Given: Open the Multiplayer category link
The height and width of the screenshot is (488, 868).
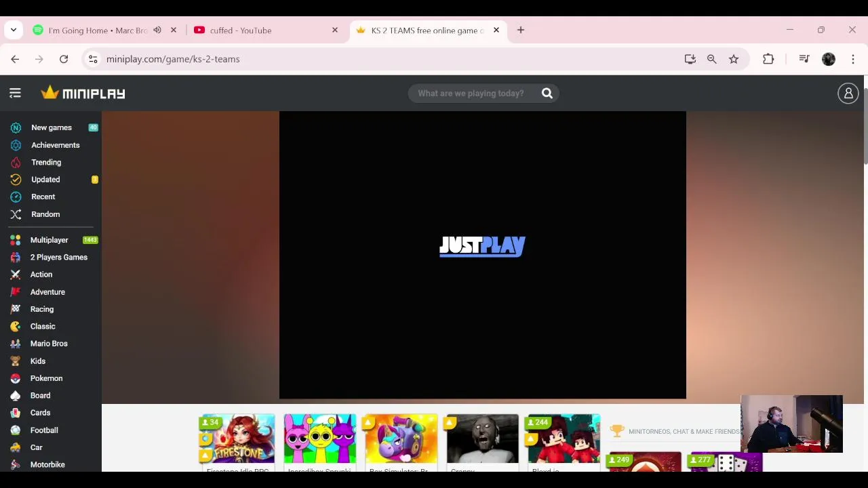Looking at the screenshot, I should pos(50,240).
